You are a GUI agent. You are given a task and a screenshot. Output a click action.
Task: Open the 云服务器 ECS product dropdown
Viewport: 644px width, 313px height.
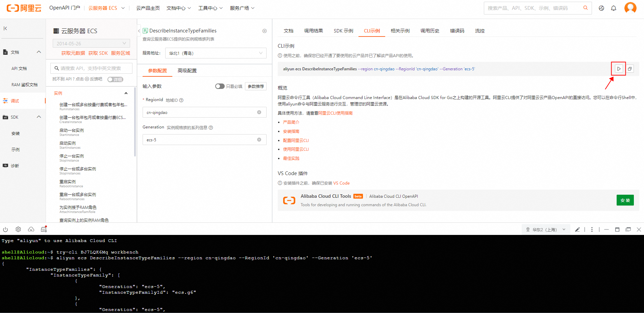(x=107, y=8)
